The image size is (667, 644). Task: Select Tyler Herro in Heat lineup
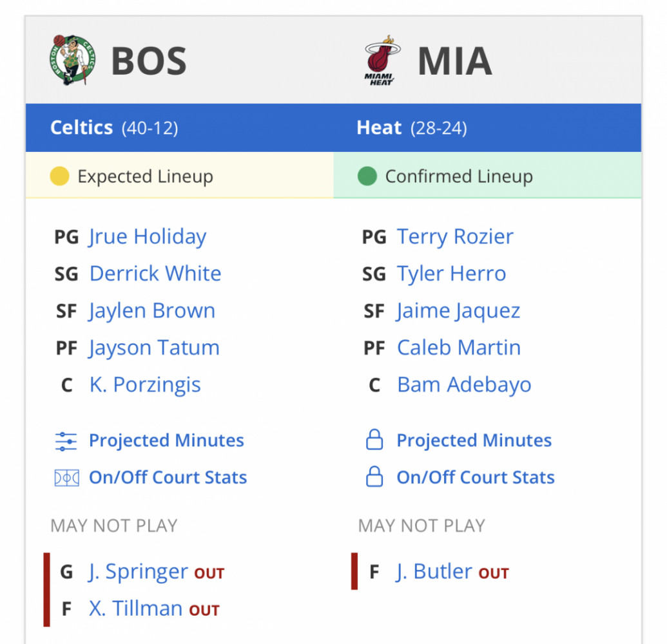[451, 274]
